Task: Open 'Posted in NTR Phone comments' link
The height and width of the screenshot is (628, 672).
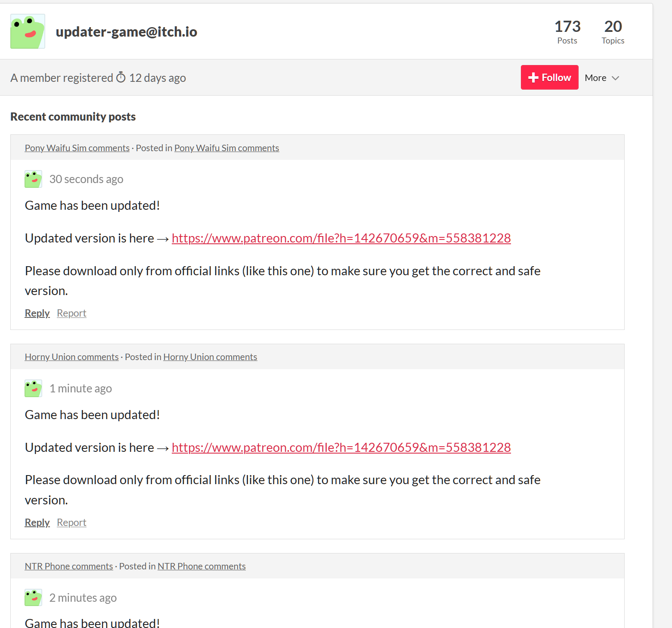Action: tap(201, 566)
